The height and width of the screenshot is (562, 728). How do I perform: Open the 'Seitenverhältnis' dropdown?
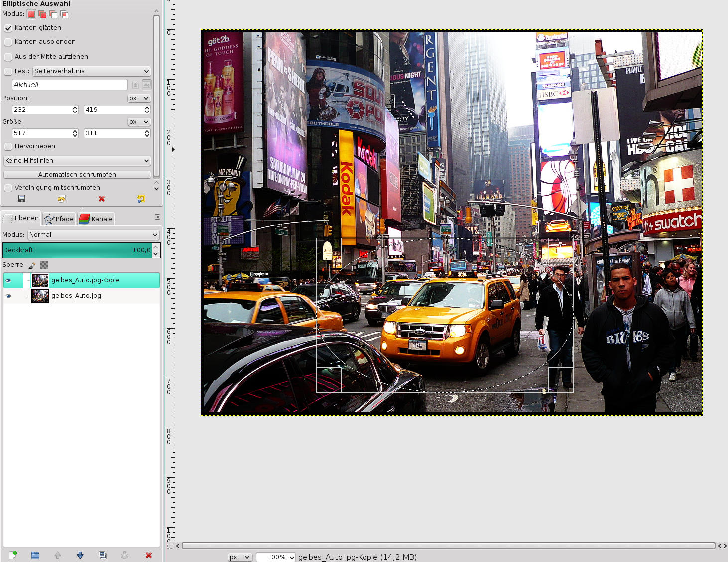(x=92, y=71)
